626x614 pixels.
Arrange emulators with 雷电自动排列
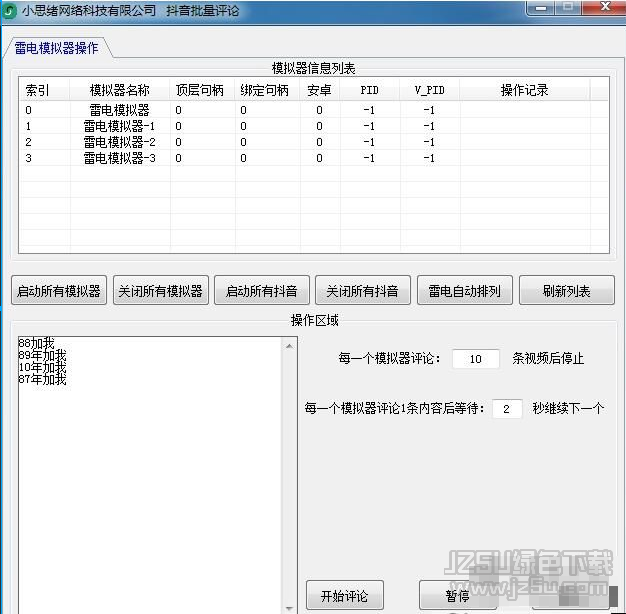(x=465, y=291)
